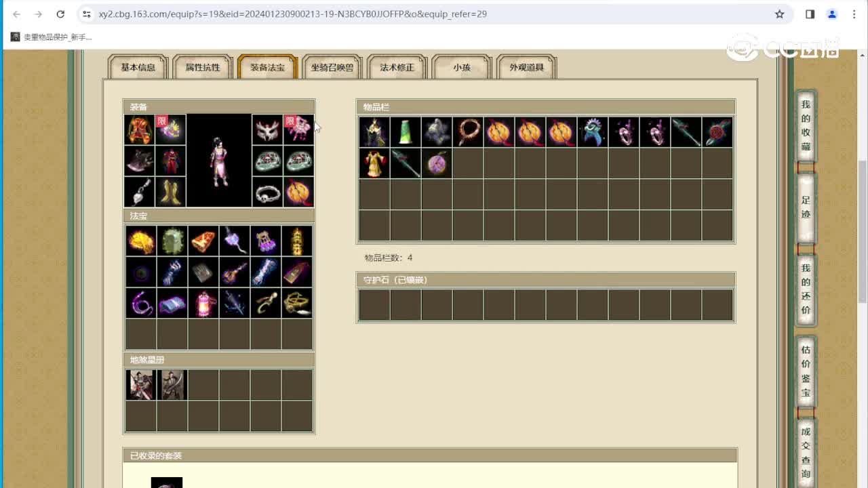Inspect the coiled golden rope 法宝 icon
Viewport: 868px width, 488px height.
297,303
